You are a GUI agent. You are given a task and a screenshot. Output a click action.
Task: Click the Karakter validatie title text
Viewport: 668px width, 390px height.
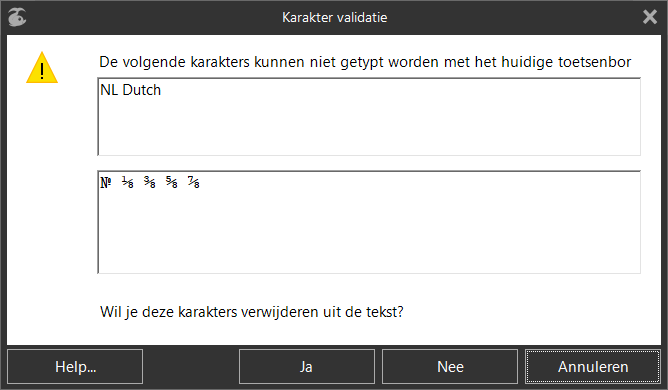tap(334, 17)
